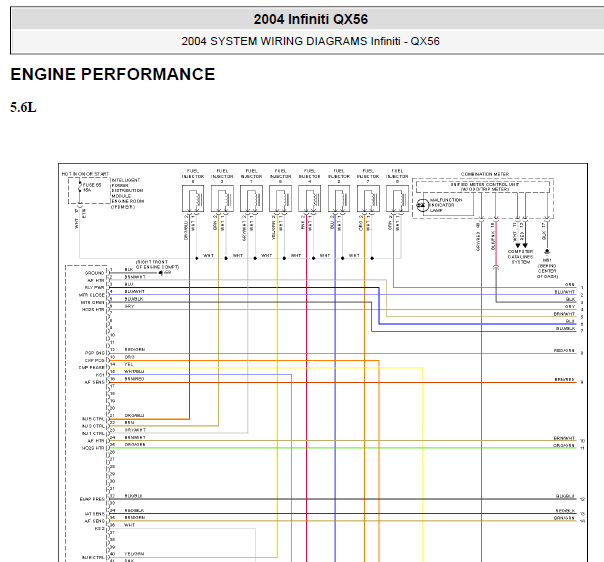Image resolution: width=604 pixels, height=562 pixels.
Task: Click the Intelligent Power Distribution Module label
Action: tap(128, 193)
